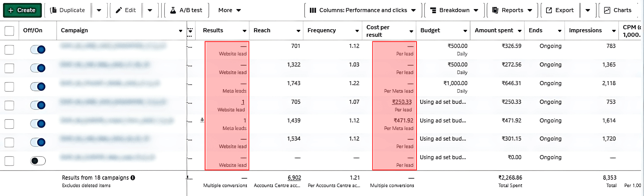This screenshot has height=196, width=644.
Task: Enable the last campaign's off toggle
Action: point(38,161)
